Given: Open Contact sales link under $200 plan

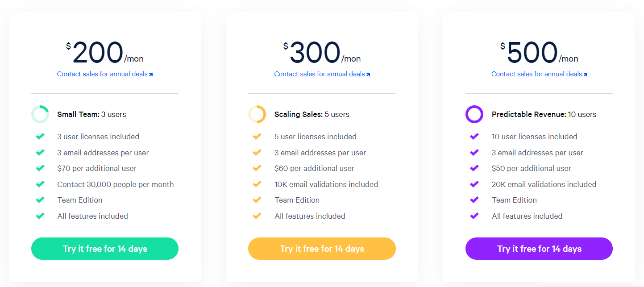Looking at the screenshot, I should point(105,74).
